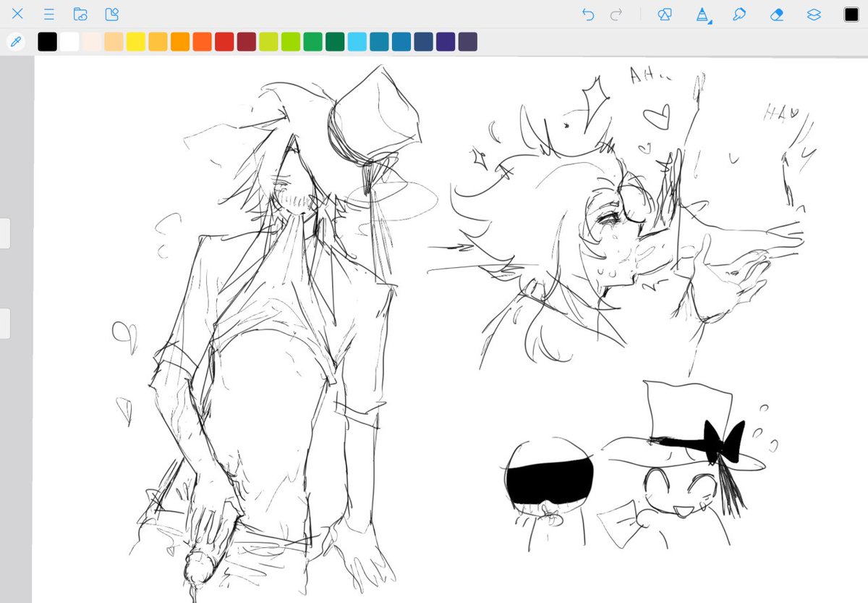Screen dimensions: 868x603
Task: Select the bright yellow swatch
Action: (136, 42)
